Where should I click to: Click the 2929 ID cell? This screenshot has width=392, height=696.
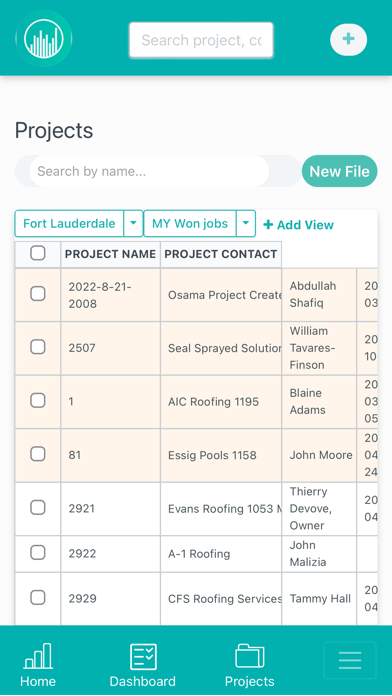coord(111,599)
